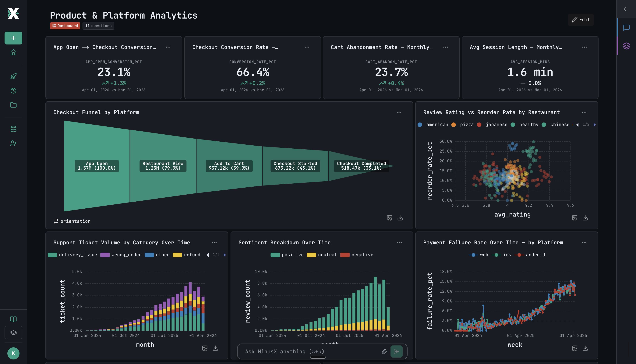Screen dimensions: 636x364
Task: Open options menu for Support Ticket Volume chart
Action: point(214,242)
